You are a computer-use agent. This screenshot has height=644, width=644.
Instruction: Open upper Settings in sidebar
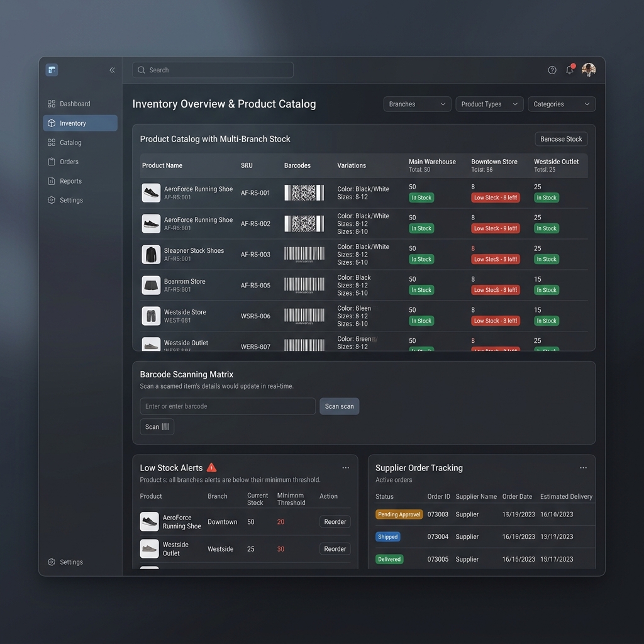(x=80, y=200)
